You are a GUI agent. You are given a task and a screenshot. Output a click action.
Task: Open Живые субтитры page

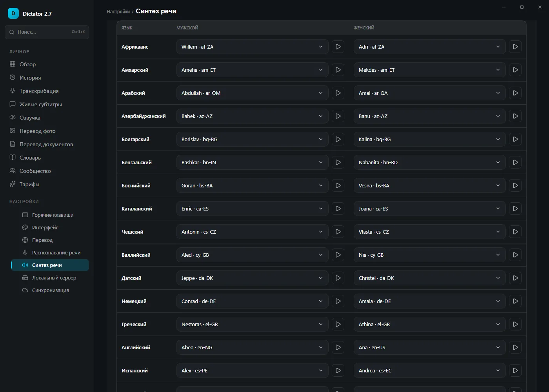point(47,104)
